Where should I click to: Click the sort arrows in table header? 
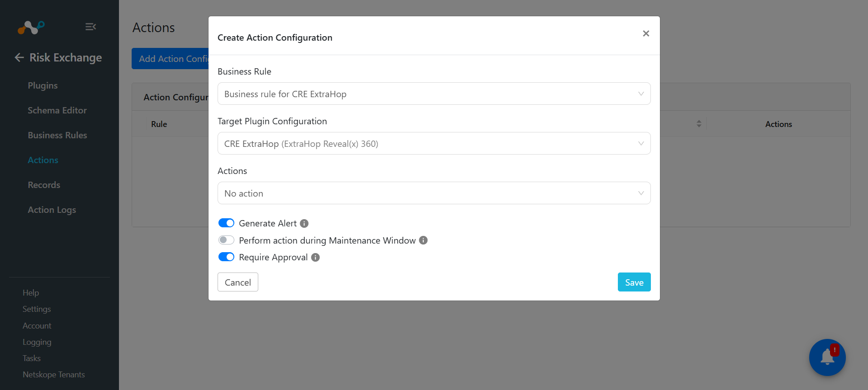click(x=699, y=124)
